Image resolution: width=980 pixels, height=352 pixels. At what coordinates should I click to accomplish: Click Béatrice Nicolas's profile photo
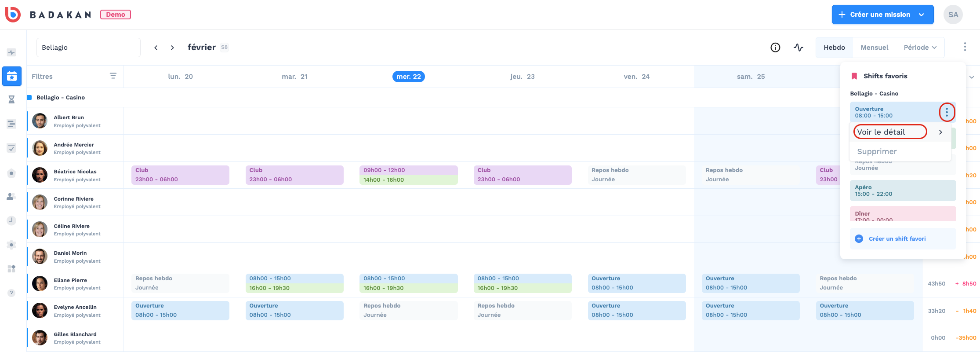coord(40,175)
